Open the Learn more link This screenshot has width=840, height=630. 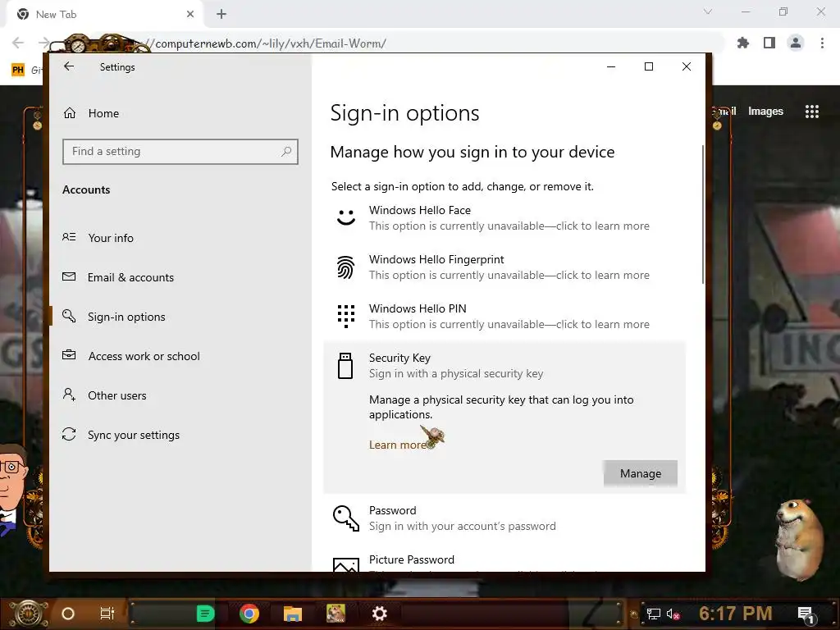[398, 445]
